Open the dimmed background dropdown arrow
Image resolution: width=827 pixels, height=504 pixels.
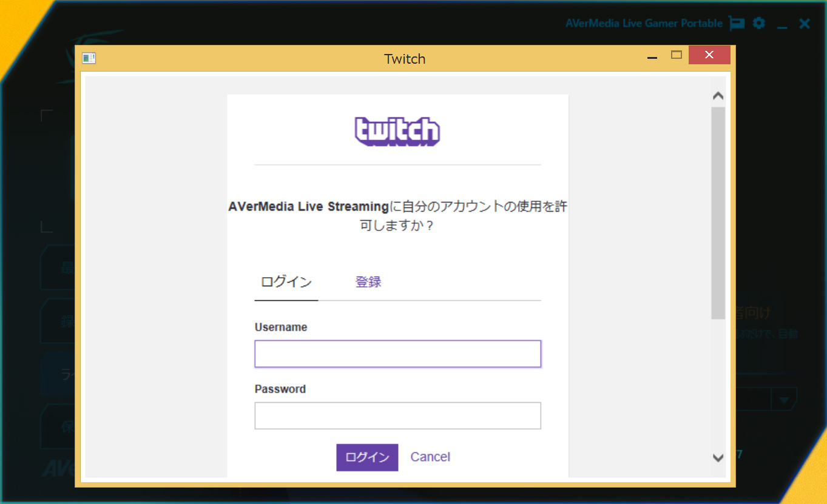click(784, 400)
